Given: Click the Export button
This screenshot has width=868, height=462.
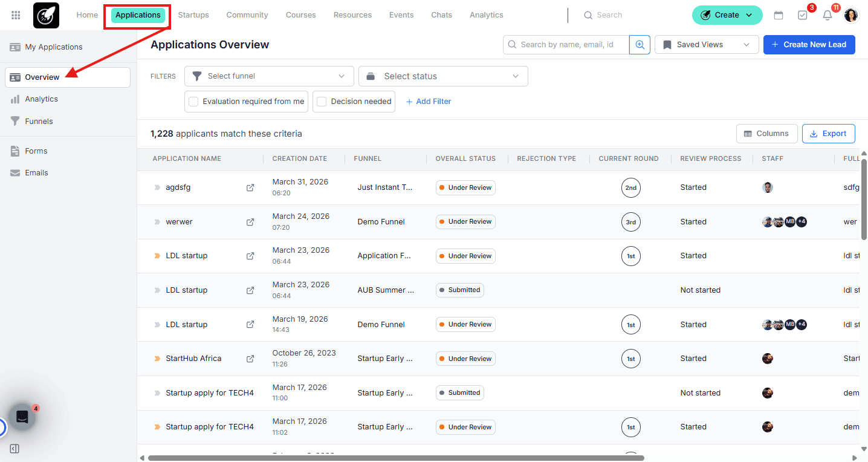Looking at the screenshot, I should coord(828,134).
